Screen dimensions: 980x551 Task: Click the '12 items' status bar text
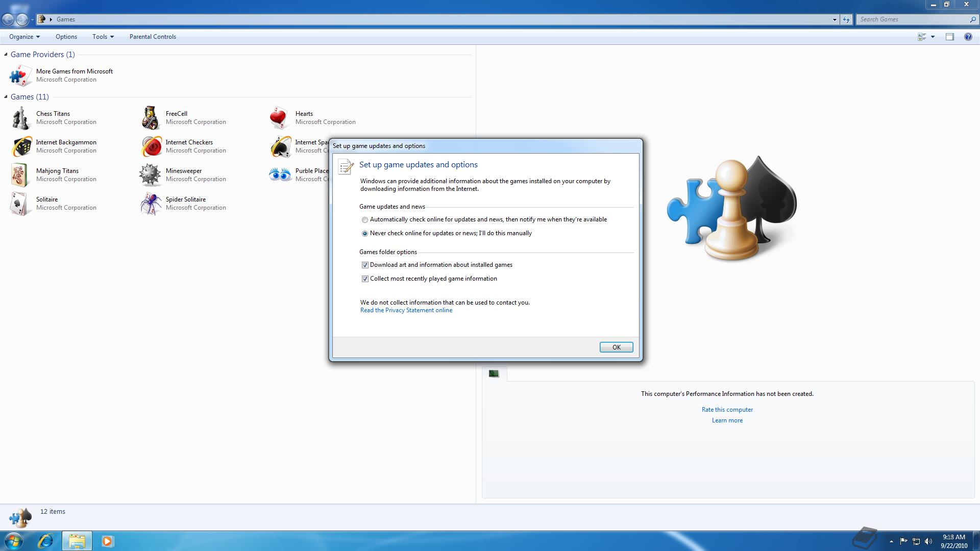tap(53, 512)
